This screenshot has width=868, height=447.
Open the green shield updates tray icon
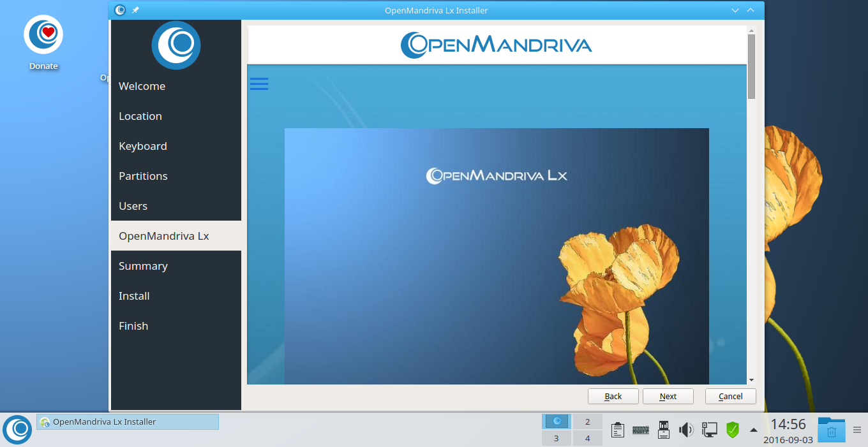click(732, 430)
